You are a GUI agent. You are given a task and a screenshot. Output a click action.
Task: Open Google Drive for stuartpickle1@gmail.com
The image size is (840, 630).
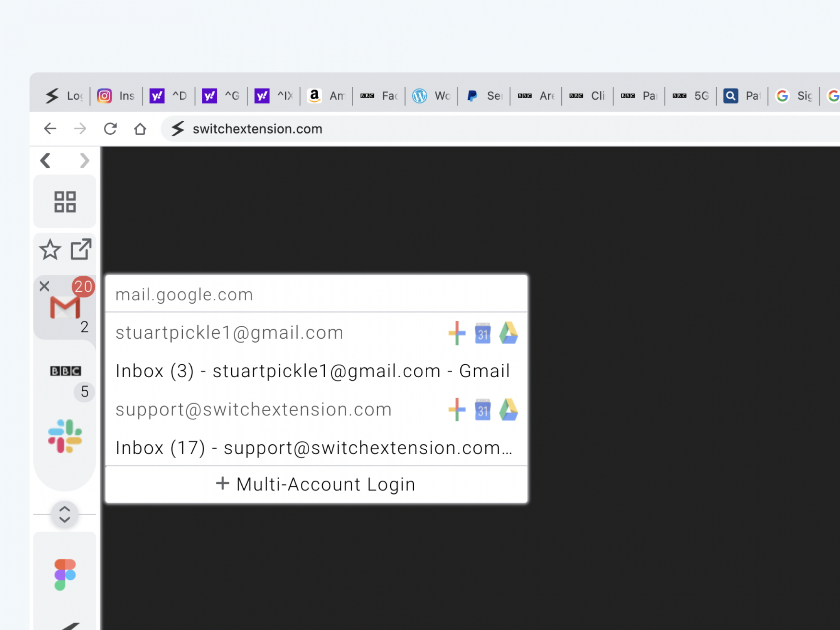click(509, 333)
